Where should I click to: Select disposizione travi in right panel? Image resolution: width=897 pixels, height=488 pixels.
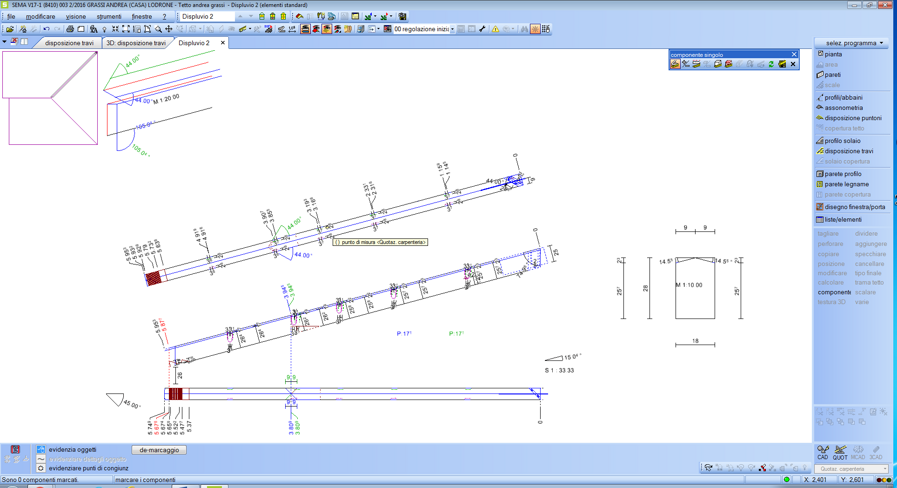point(848,151)
